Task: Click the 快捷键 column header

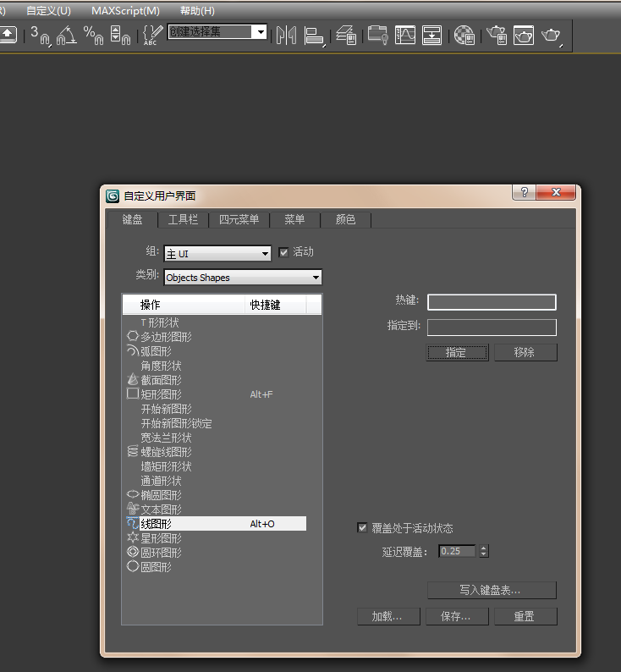Action: [275, 305]
